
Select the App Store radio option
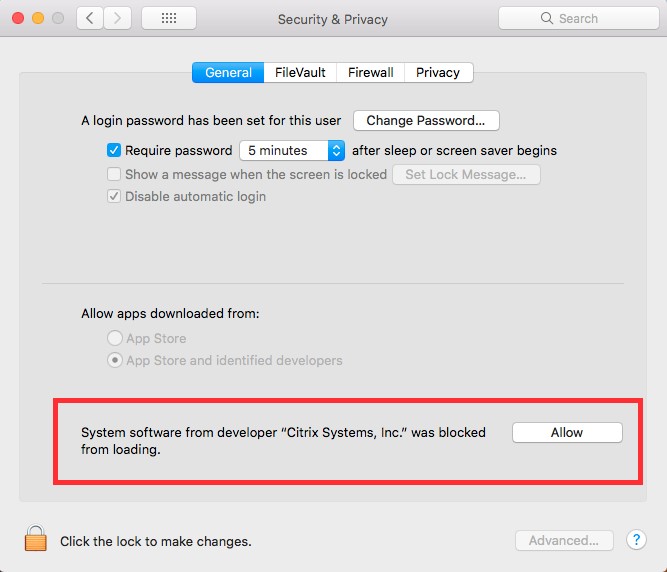(115, 338)
